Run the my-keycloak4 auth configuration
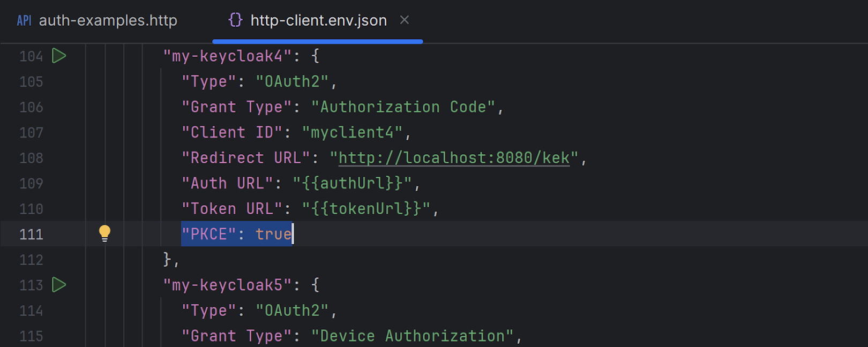The image size is (868, 347). coord(59,56)
